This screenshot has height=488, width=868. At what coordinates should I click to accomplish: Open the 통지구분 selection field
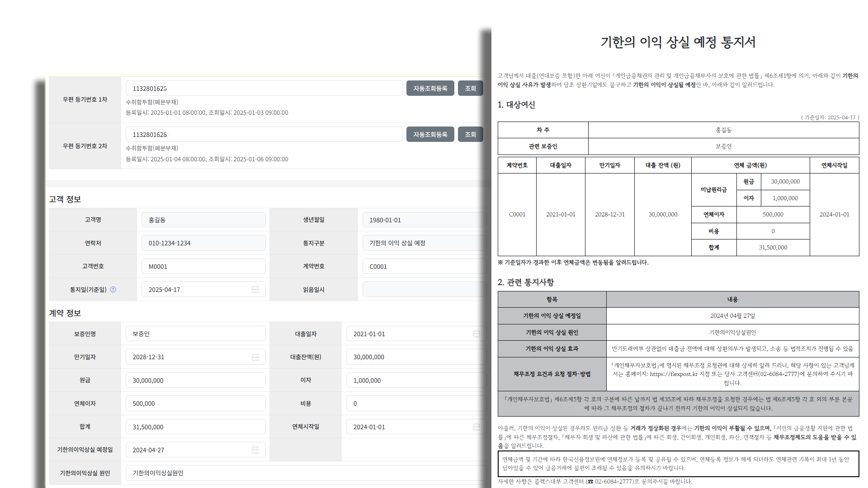click(424, 243)
